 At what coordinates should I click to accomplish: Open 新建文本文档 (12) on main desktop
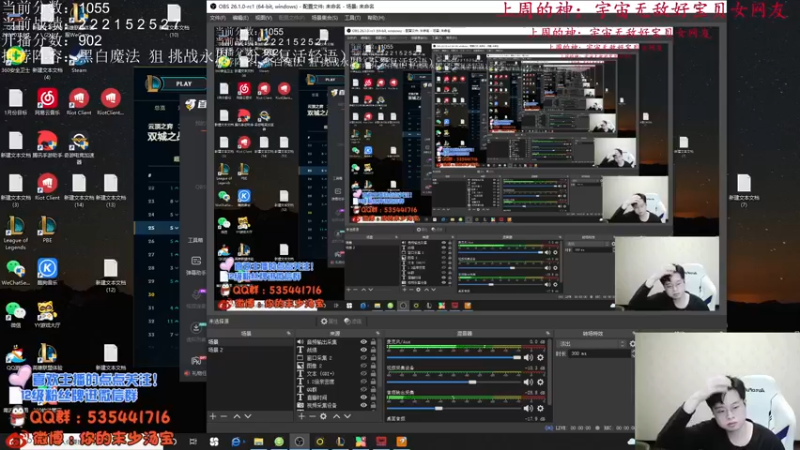110,275
